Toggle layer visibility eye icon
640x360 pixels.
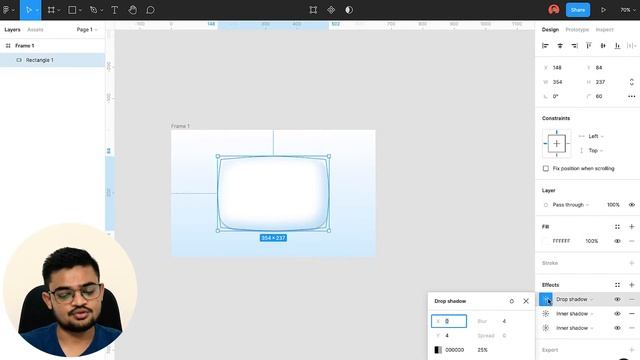[631, 205]
